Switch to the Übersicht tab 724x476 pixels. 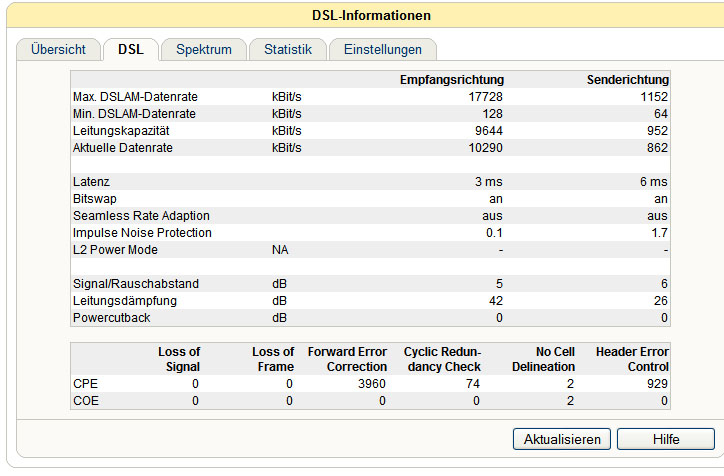point(58,49)
